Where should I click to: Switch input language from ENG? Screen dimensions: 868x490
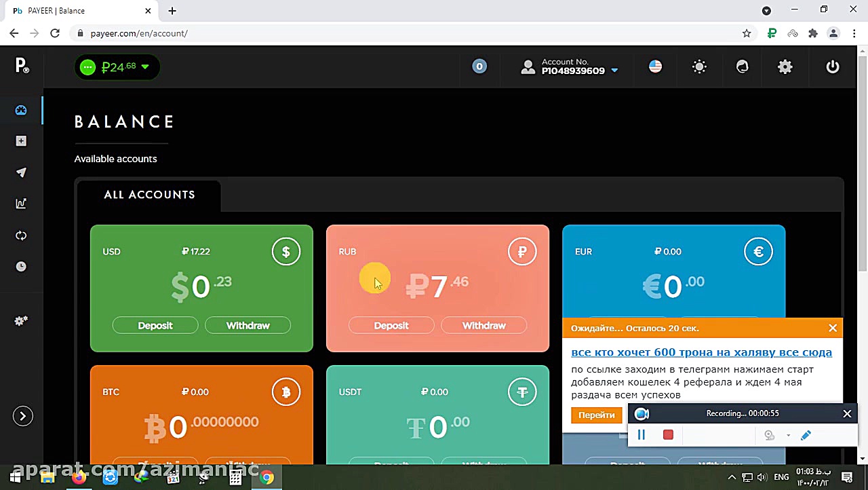click(x=781, y=477)
